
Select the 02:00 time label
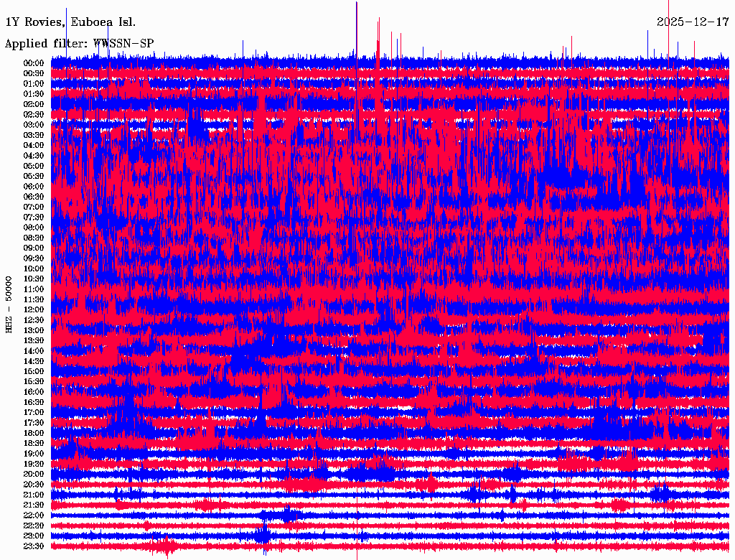click(34, 104)
